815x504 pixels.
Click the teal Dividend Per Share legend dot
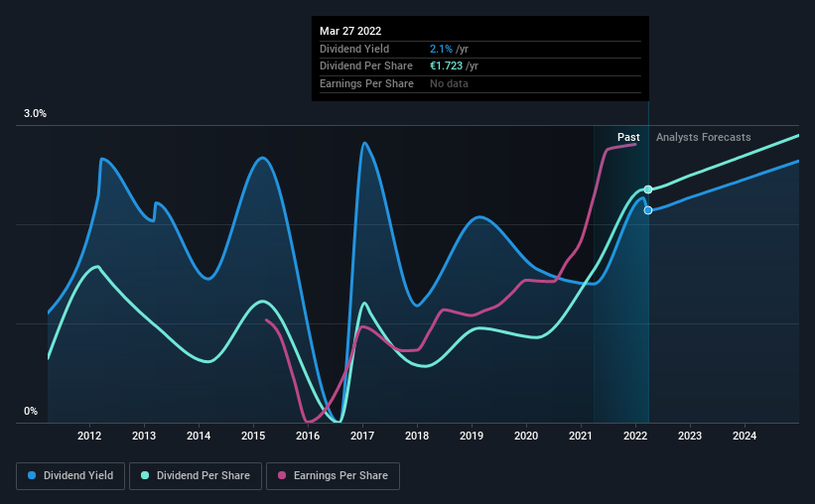145,475
